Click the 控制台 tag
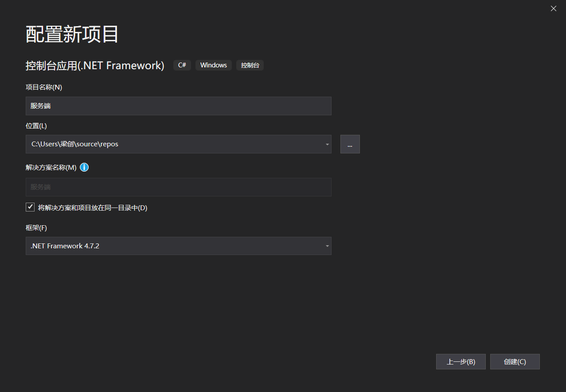Viewport: 566px width, 392px height. click(x=250, y=65)
